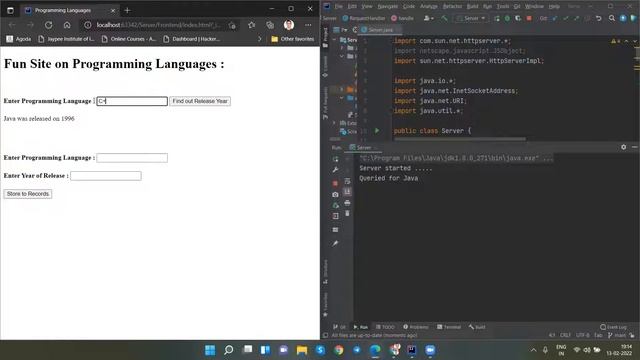Screen dimensions: 640x360
Task: Toggle read-only lock in status bar
Action: 632,336
